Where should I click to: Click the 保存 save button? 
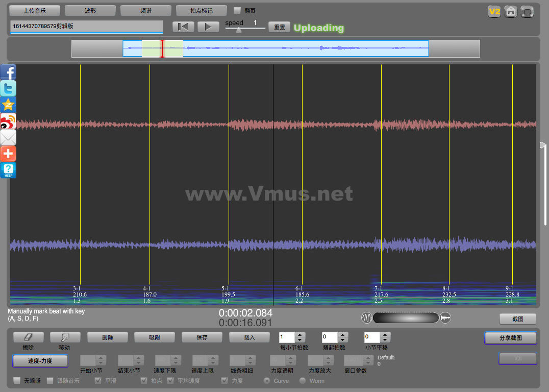[202, 337]
